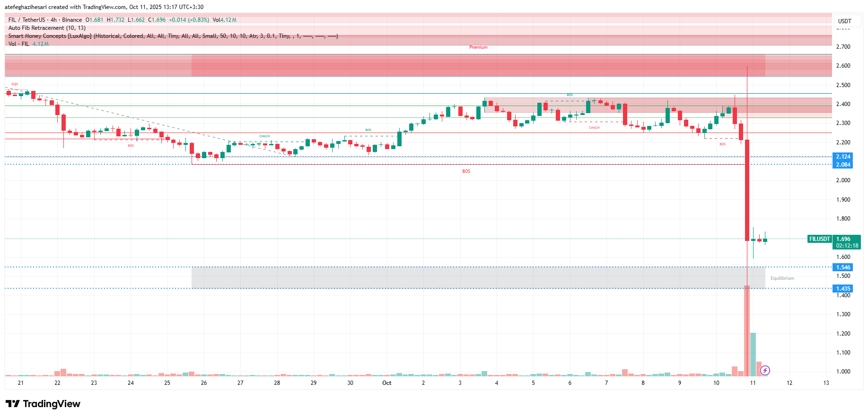Click the green CHoCH marker near Sep 27
This screenshot has width=868, height=418.
264,136
